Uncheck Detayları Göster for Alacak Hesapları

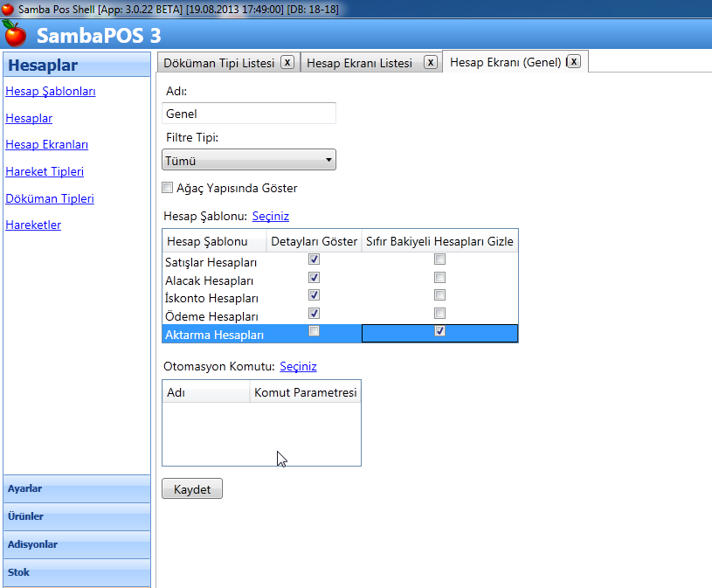tap(313, 277)
